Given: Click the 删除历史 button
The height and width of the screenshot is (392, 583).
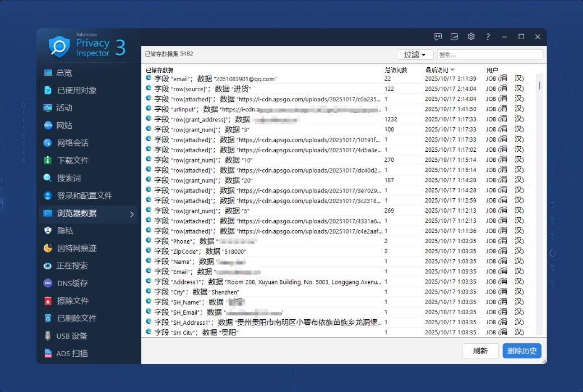Looking at the screenshot, I should pos(522,351).
